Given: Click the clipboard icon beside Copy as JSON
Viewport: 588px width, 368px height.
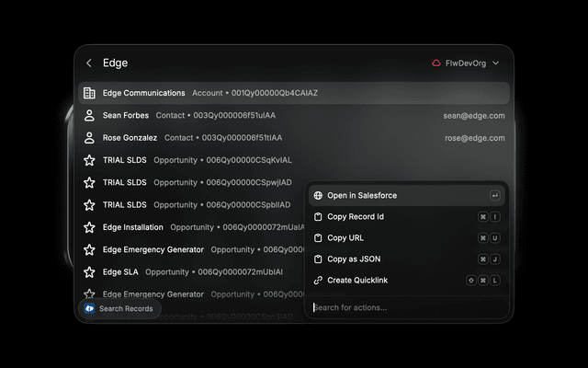Looking at the screenshot, I should click(x=318, y=259).
